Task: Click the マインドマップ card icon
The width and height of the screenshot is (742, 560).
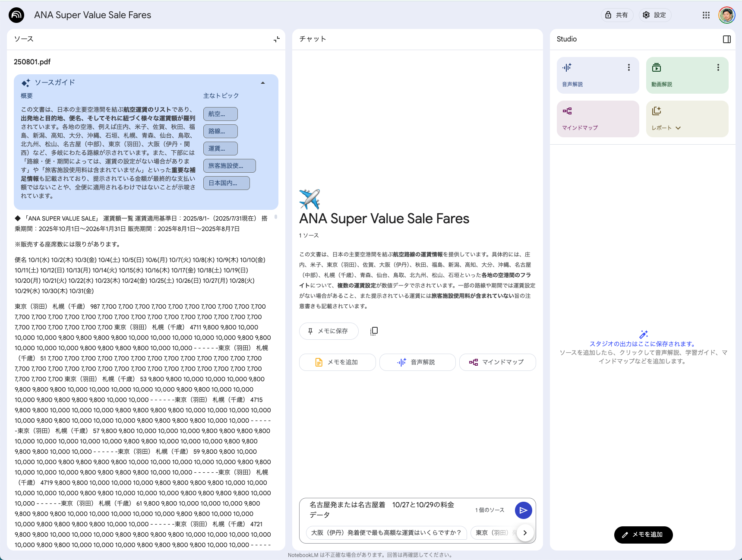Action: 567,111
